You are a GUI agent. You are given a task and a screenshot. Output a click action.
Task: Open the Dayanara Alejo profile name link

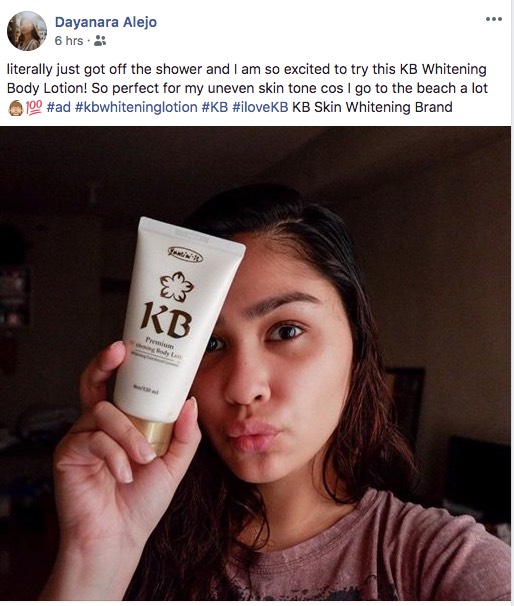106,22
